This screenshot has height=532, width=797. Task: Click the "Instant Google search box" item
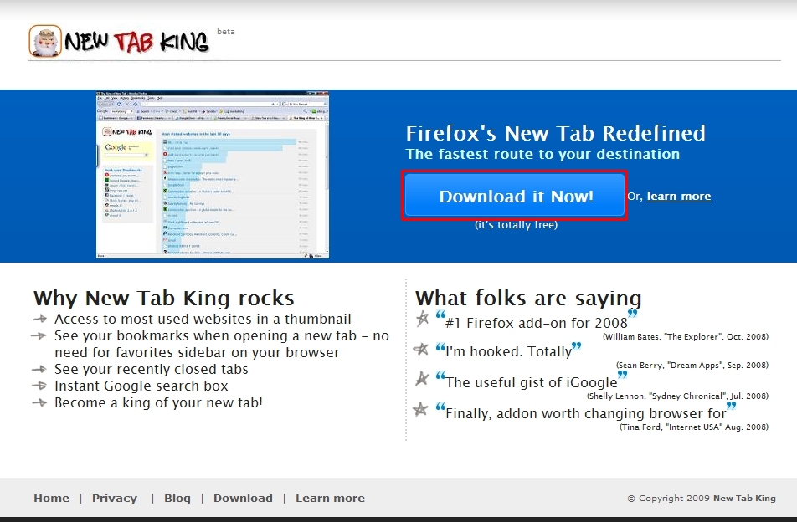(141, 386)
